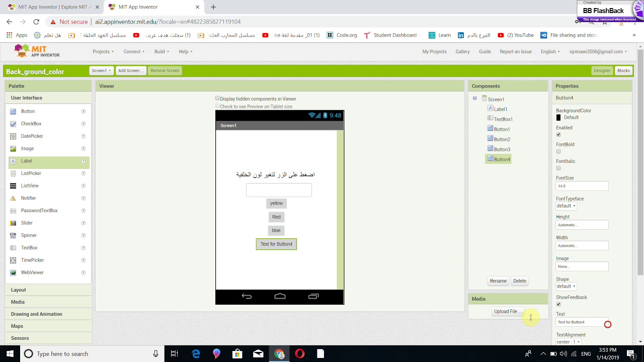This screenshot has width=644, height=362.
Task: Open the English language dropdown
Action: coord(550,51)
